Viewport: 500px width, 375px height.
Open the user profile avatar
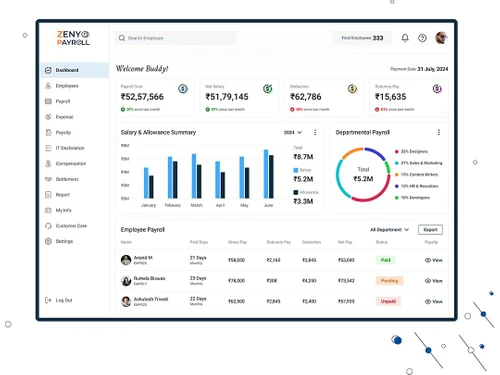coord(441,38)
